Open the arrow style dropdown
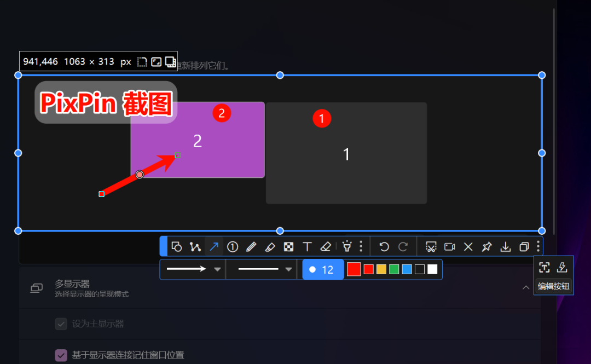The height and width of the screenshot is (364, 591). [217, 269]
